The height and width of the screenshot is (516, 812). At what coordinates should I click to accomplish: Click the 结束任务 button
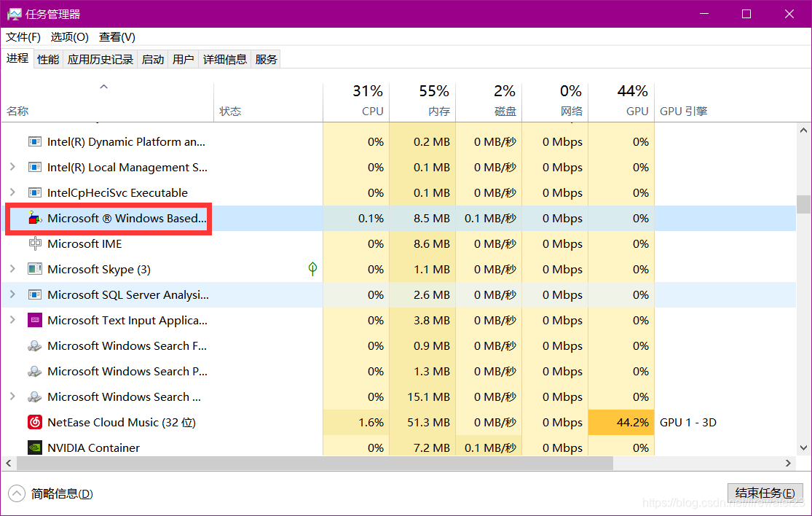(x=765, y=493)
